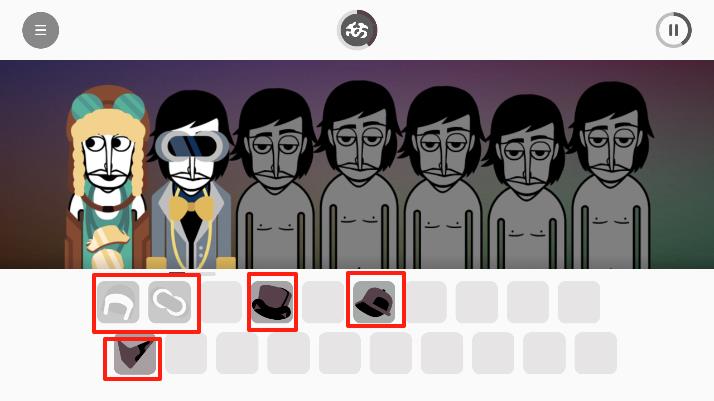Click last empty slot in top row
The image size is (714, 401).
(x=579, y=302)
